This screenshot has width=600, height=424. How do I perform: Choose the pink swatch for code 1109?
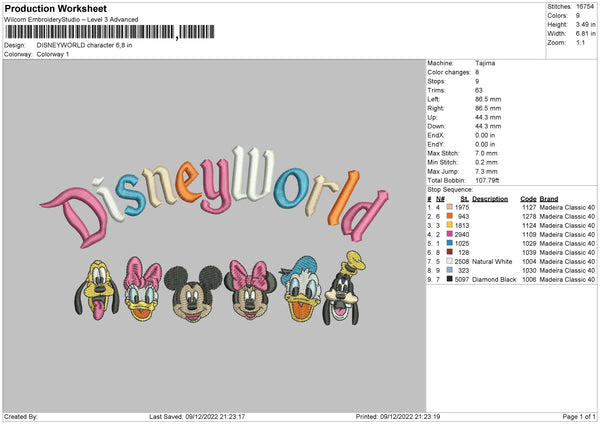450,234
